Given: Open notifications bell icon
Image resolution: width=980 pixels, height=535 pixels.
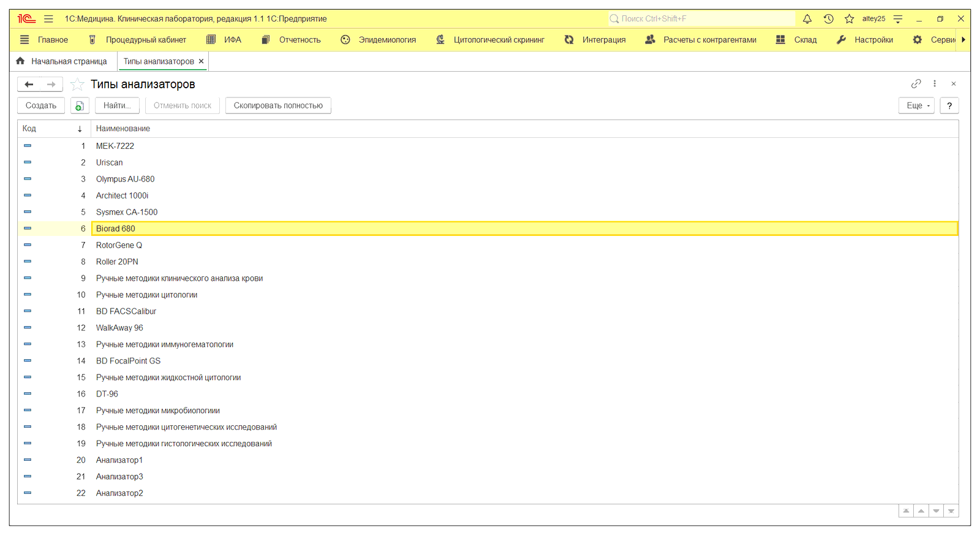Looking at the screenshot, I should coord(807,19).
